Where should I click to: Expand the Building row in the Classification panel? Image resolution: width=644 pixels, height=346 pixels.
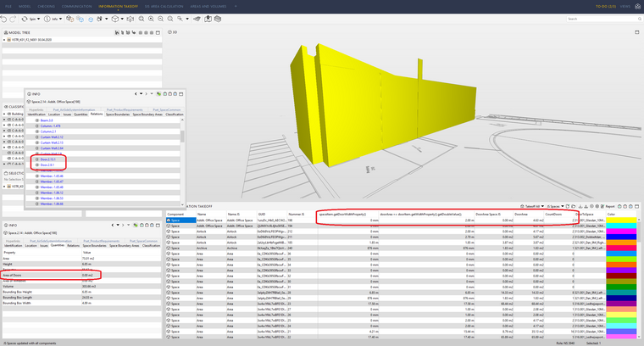pyautogui.click(x=4, y=114)
